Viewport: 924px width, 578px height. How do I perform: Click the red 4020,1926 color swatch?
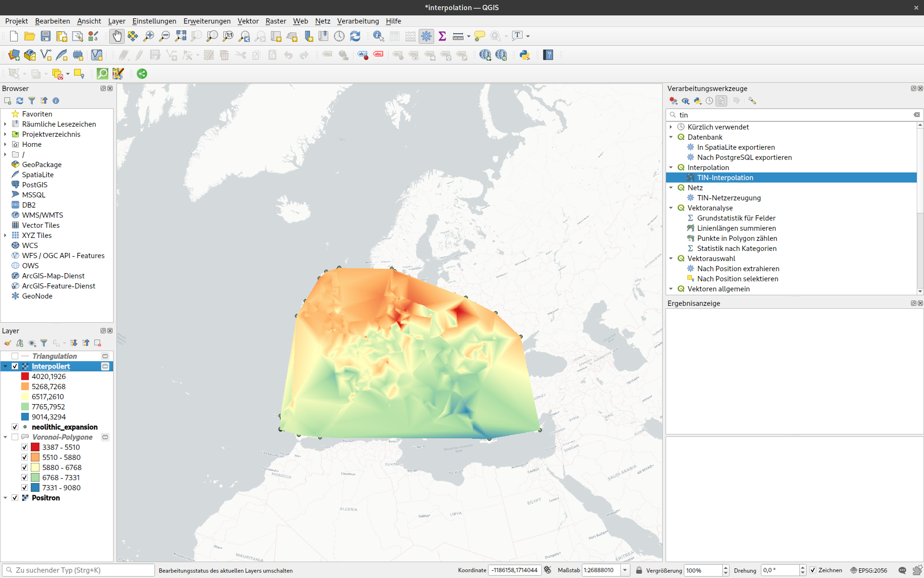pos(25,376)
